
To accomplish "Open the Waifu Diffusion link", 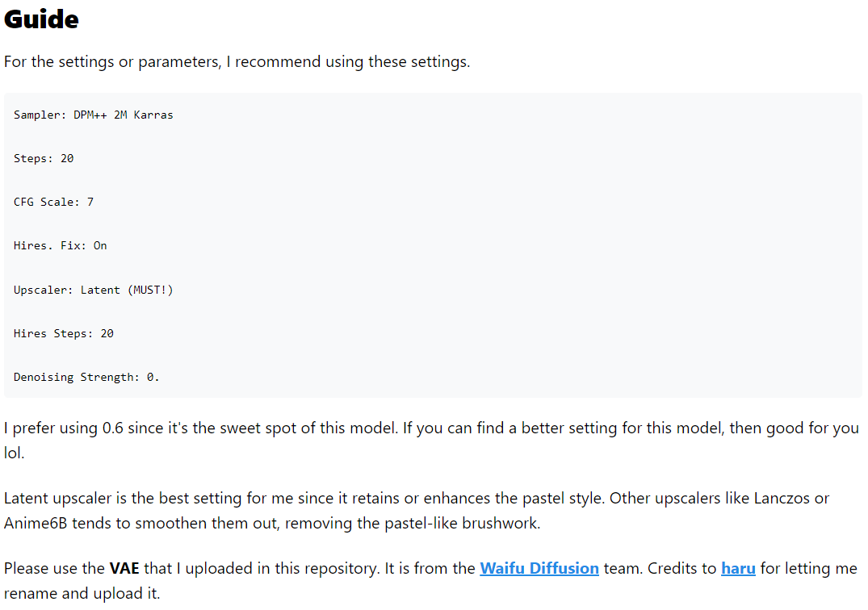I will click(539, 569).
